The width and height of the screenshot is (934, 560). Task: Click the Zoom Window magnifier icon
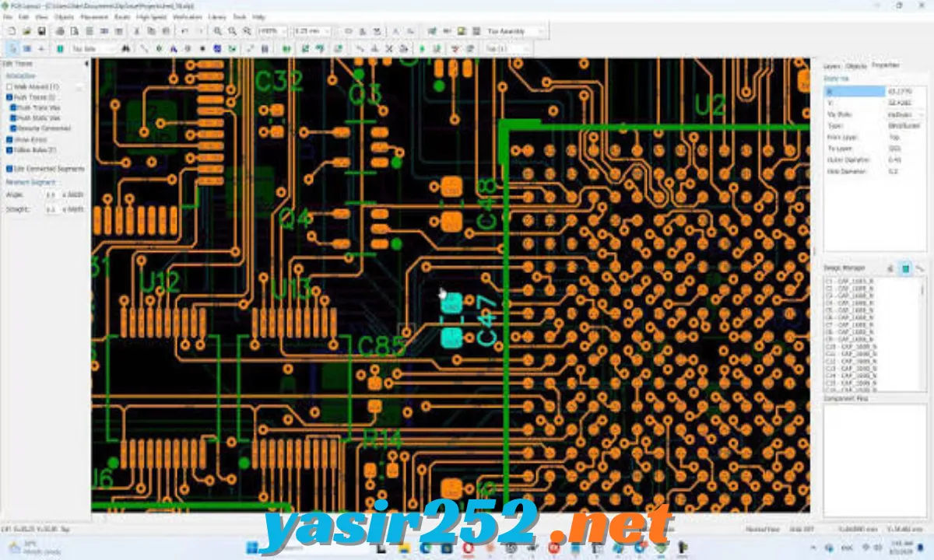[247, 31]
